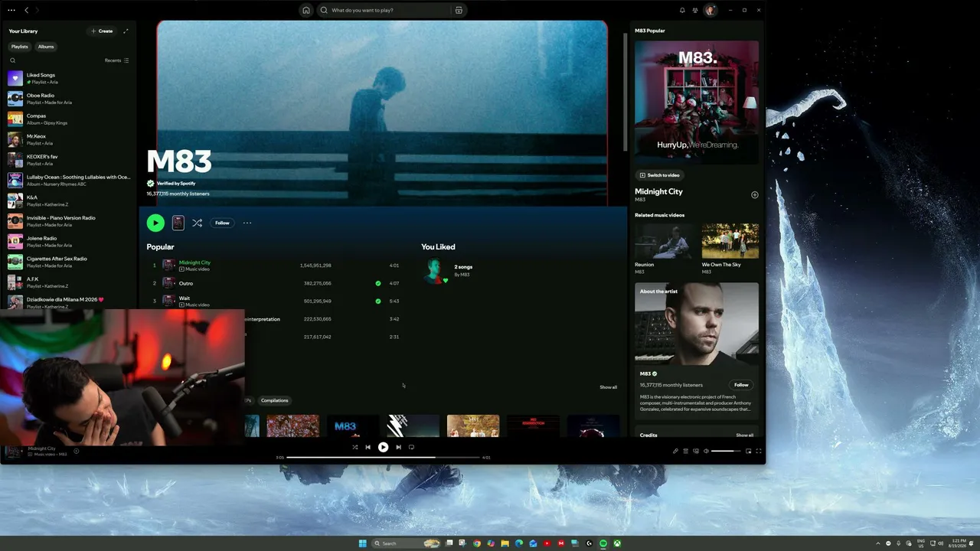
Task: Open Connect to a device icon
Action: pos(695,451)
